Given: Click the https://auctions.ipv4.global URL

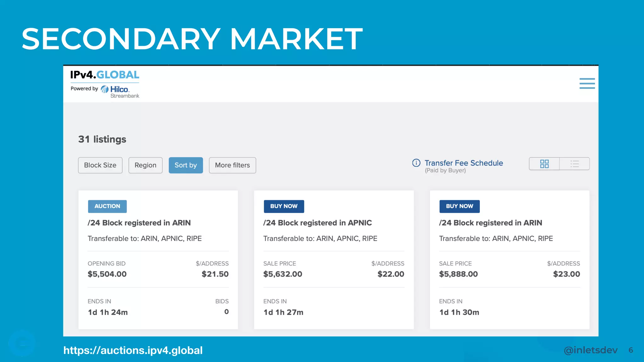Looking at the screenshot, I should click(x=133, y=350).
